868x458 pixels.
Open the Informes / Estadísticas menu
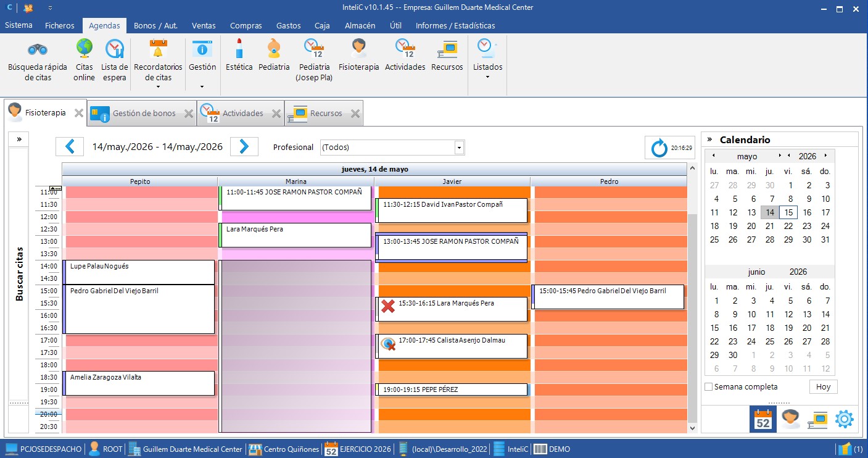[x=455, y=25]
